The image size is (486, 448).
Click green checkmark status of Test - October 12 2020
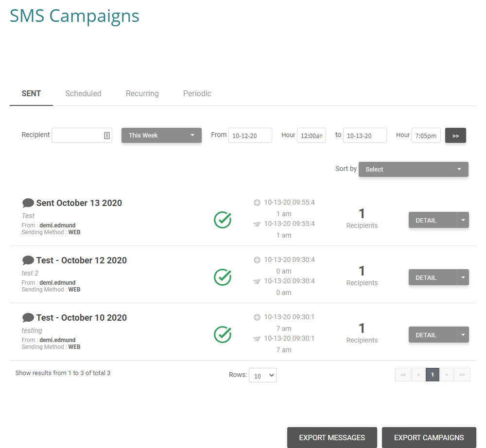click(223, 277)
